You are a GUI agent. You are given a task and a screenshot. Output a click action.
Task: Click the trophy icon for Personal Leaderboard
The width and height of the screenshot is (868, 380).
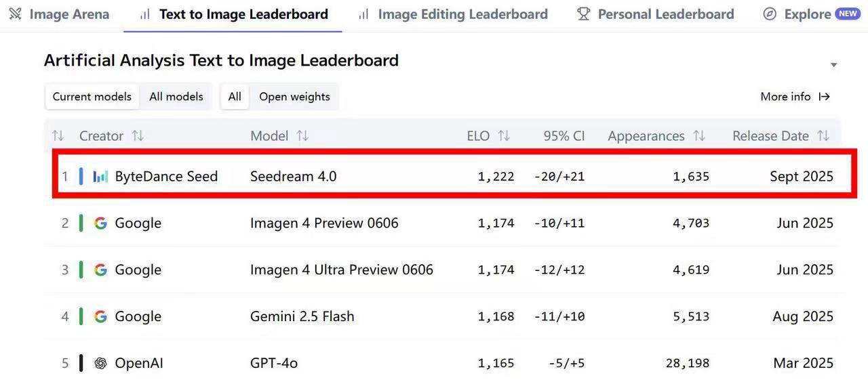click(x=583, y=14)
